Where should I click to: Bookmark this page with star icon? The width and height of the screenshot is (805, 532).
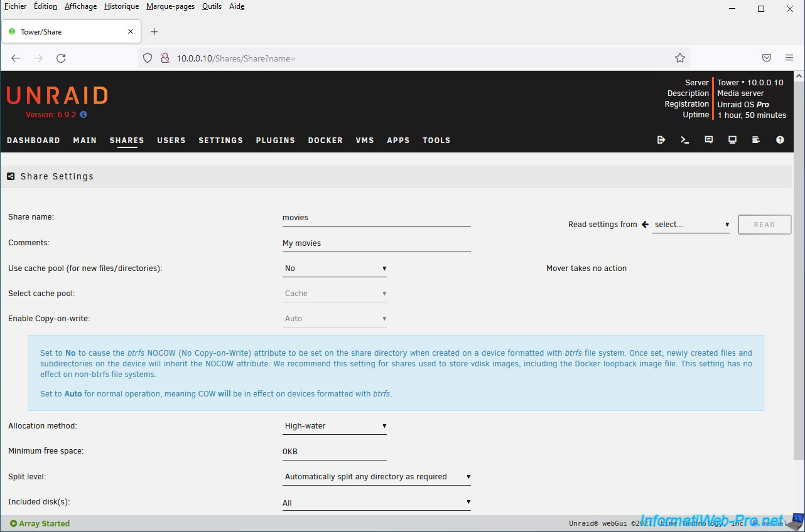tap(679, 58)
